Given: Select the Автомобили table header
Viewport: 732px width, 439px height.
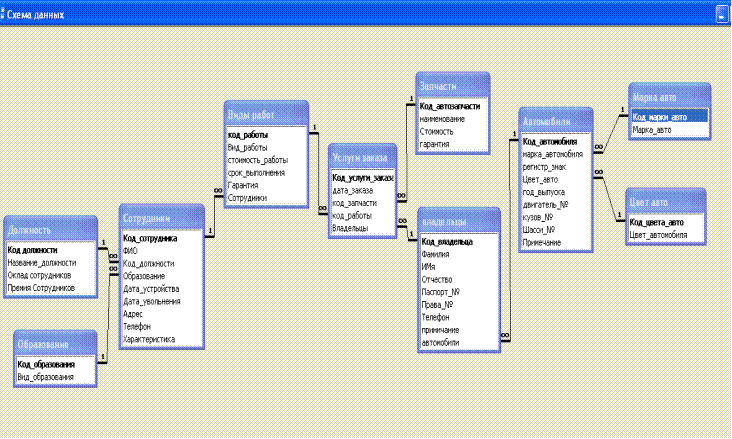Looking at the screenshot, I should [555, 122].
